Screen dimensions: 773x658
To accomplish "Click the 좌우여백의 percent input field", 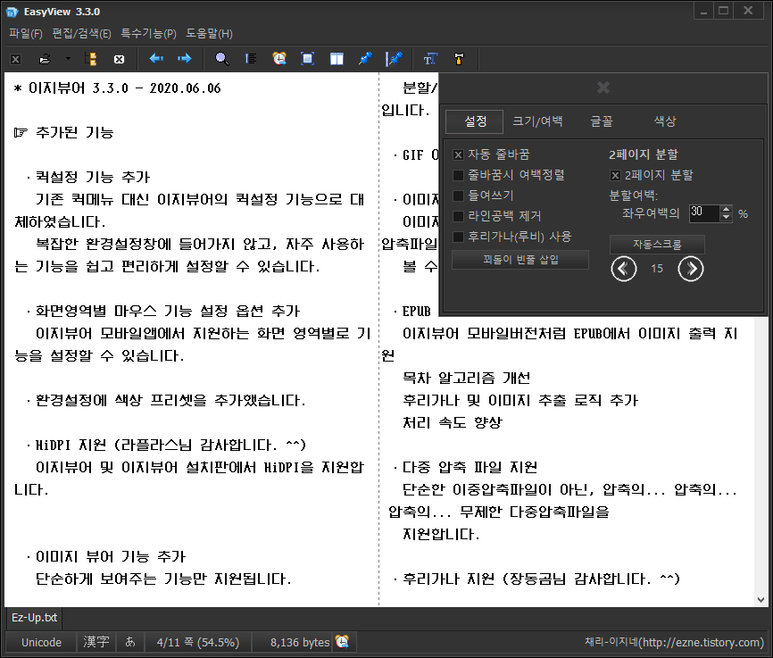I will coord(704,213).
